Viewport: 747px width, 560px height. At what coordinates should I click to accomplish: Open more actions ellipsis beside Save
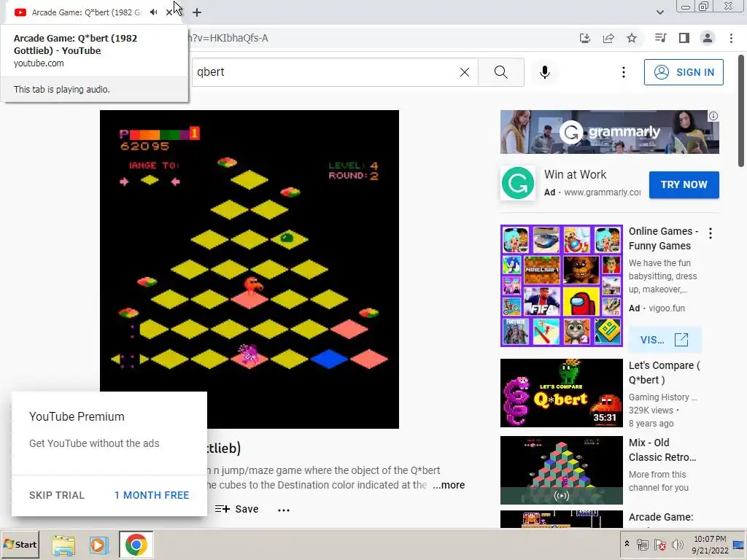[x=284, y=510]
